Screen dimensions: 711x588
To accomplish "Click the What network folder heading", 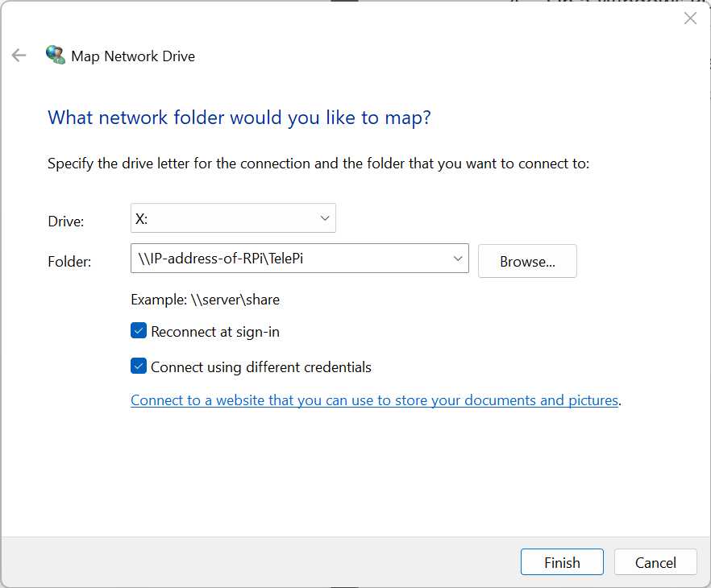I will [239, 118].
